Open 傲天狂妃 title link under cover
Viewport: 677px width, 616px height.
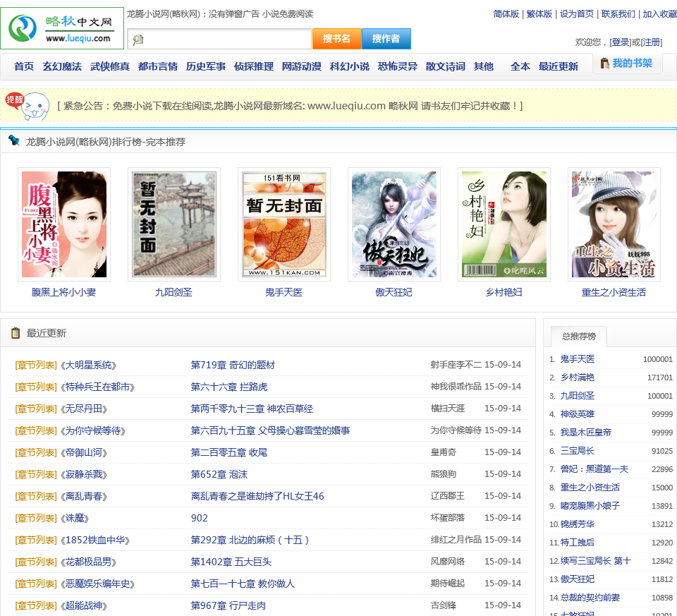[x=394, y=292]
